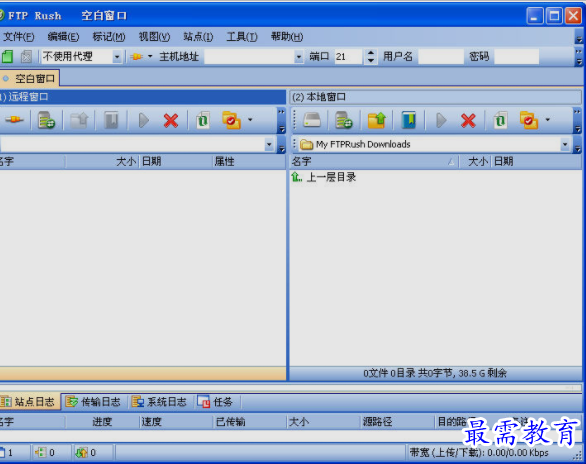Click the quick connect plug icon in top toolbar
Viewport: 586px width, 464px height.
(136, 57)
